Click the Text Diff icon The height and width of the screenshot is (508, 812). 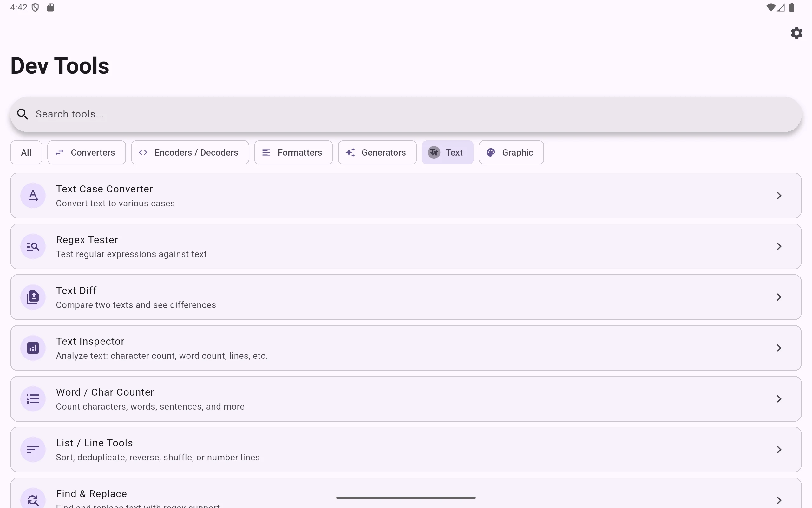tap(33, 297)
